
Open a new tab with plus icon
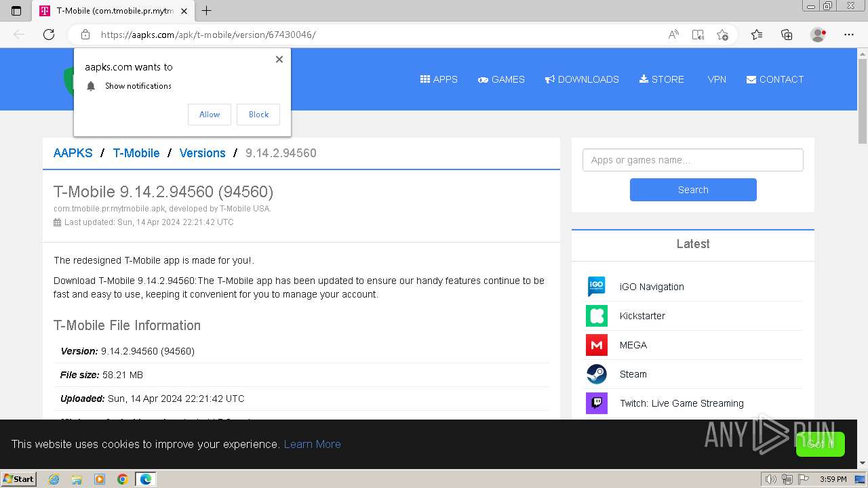207,11
